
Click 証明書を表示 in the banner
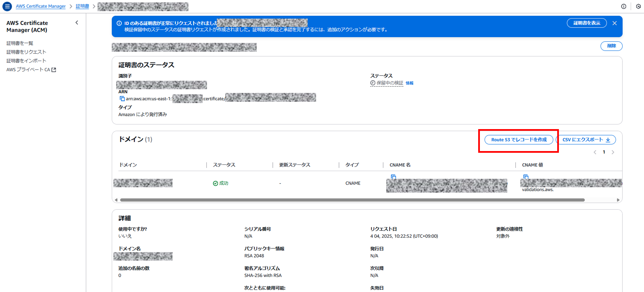[x=587, y=23]
